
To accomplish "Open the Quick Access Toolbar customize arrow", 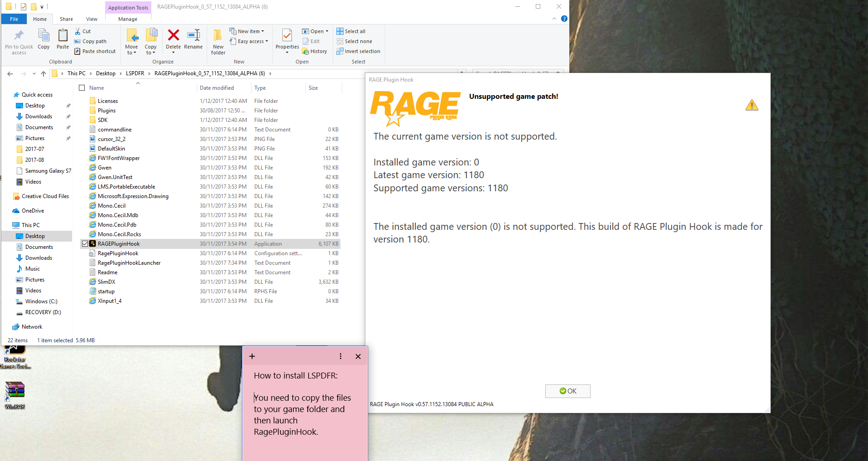I will [x=42, y=7].
